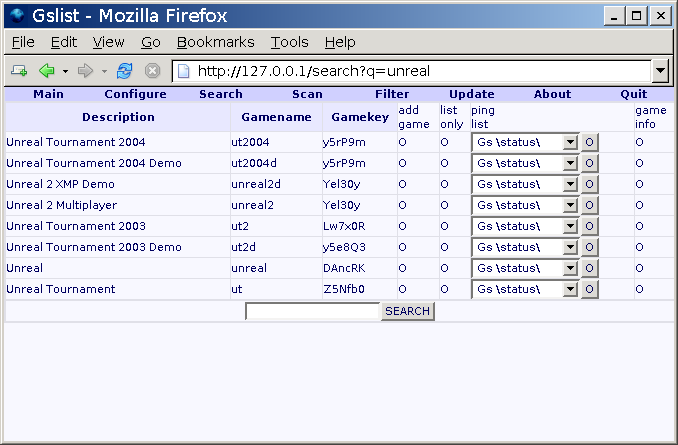Click the new tab toolbar icon
This screenshot has width=678, height=445.
(19, 71)
